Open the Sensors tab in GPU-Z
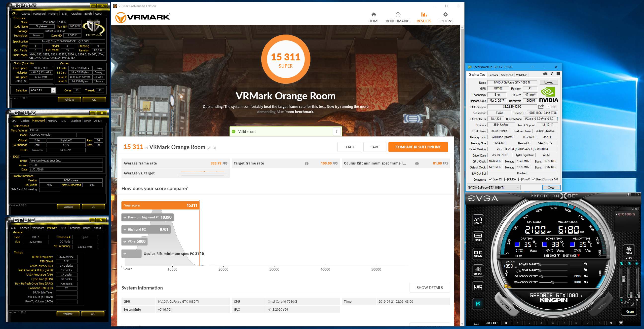This screenshot has width=644, height=329. tap(493, 75)
